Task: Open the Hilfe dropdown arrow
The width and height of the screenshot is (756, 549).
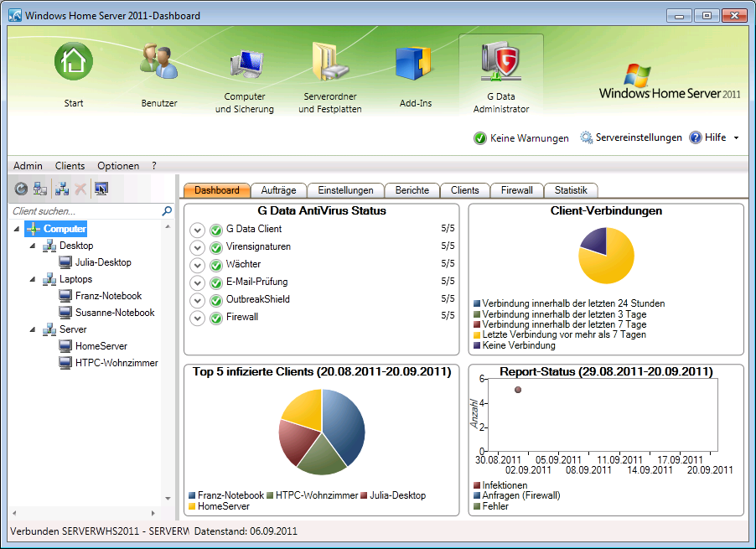Action: (736, 138)
